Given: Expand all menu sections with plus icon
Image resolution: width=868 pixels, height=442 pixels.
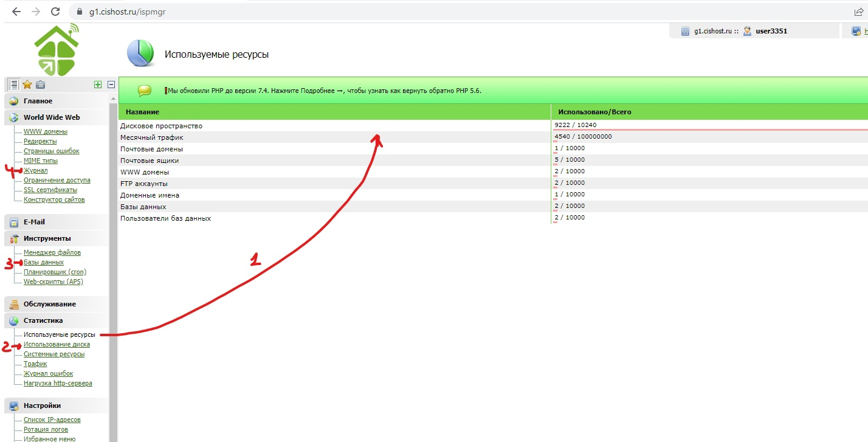Looking at the screenshot, I should pos(98,85).
